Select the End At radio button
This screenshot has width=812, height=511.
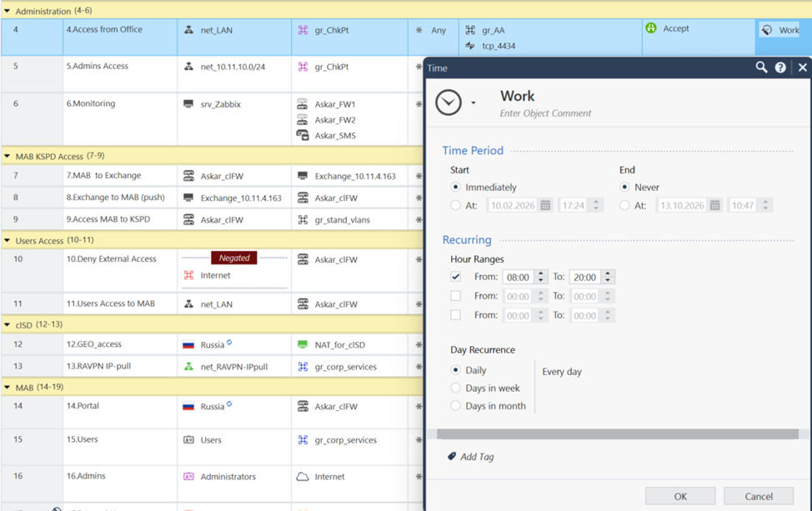tap(624, 206)
